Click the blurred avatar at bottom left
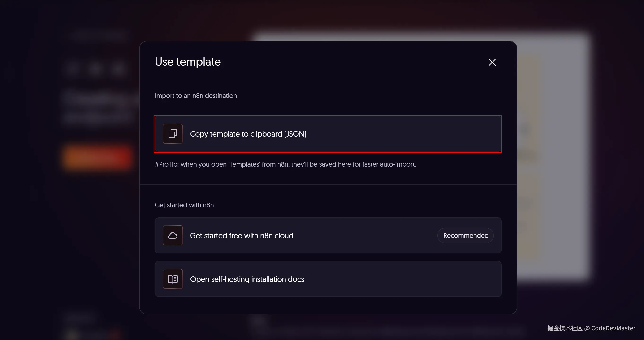The image size is (644, 340). tap(72, 335)
